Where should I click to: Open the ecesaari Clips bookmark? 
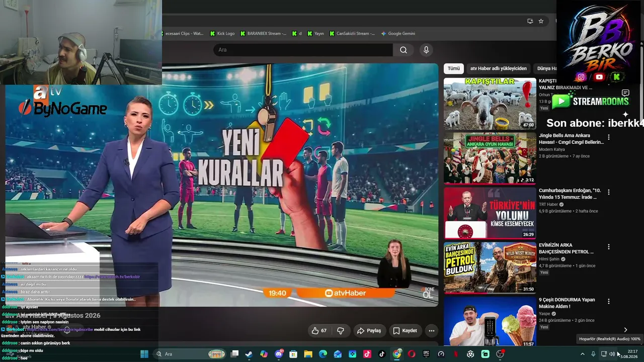184,34
